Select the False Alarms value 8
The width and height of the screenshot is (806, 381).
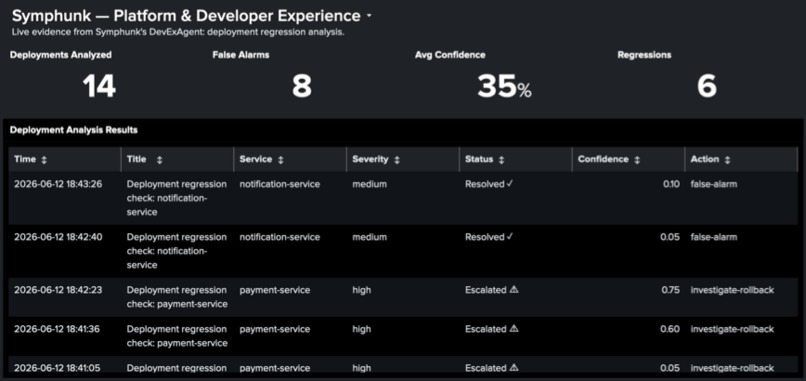pyautogui.click(x=302, y=85)
